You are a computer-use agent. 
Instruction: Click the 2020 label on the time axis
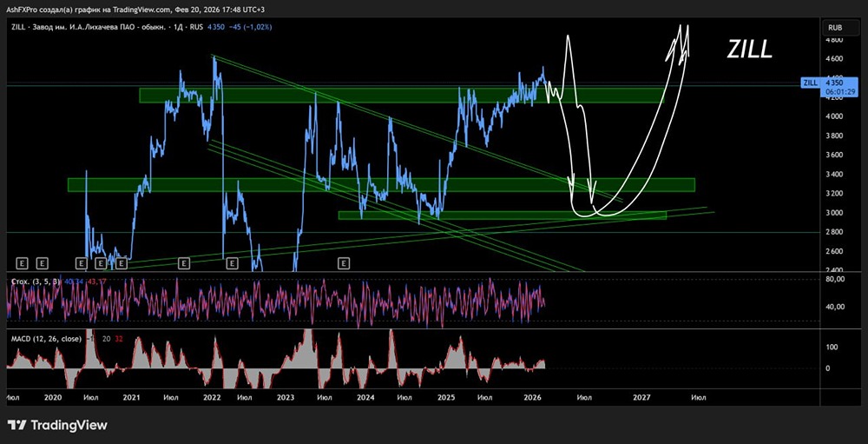pos(53,397)
